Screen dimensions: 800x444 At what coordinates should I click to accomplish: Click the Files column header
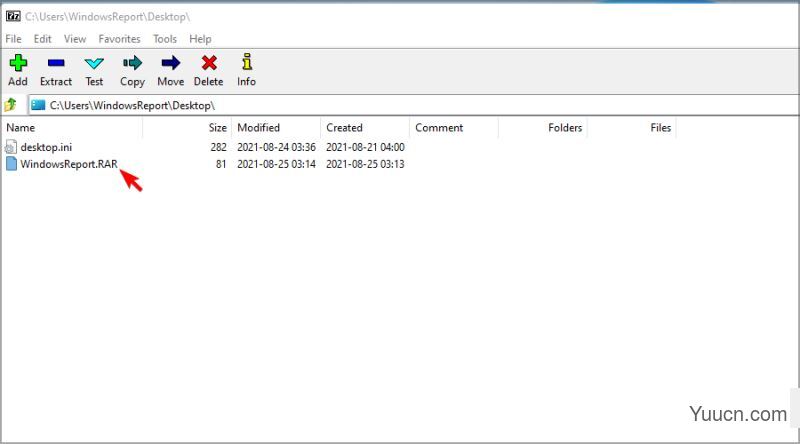(632, 128)
